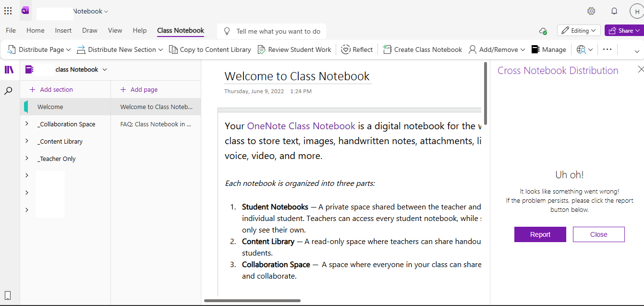
Task: Switch to the Insert tab
Action: point(63,30)
